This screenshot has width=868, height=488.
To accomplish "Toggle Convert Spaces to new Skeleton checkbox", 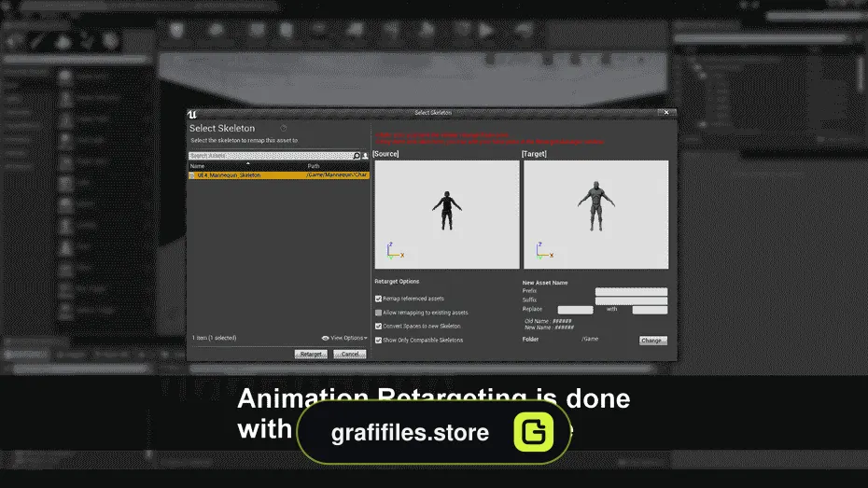I will click(379, 327).
